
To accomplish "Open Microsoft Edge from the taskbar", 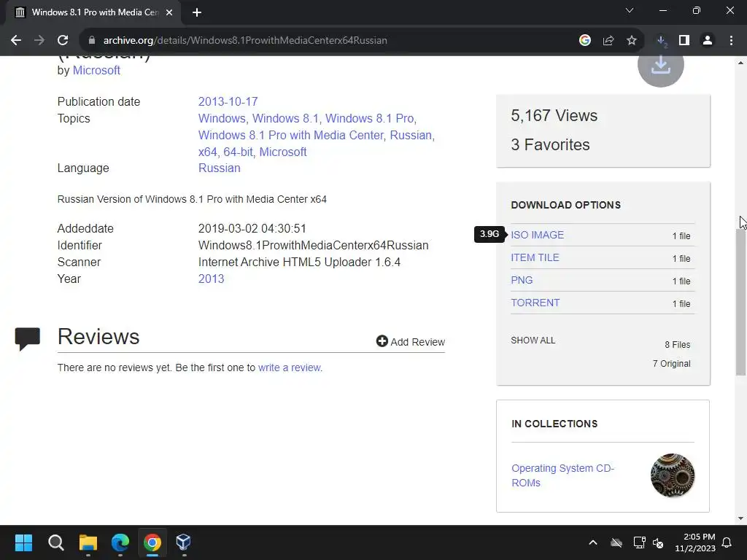I will (x=120, y=542).
